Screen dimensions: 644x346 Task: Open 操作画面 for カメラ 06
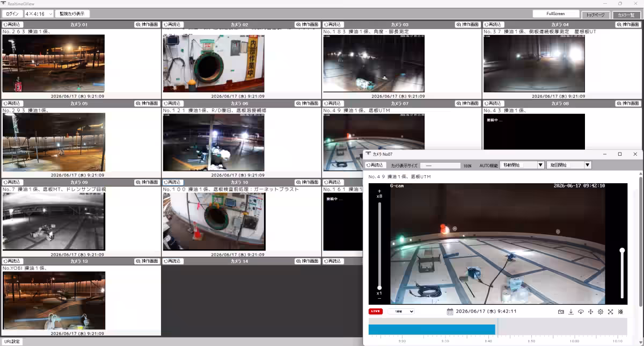[x=307, y=103]
